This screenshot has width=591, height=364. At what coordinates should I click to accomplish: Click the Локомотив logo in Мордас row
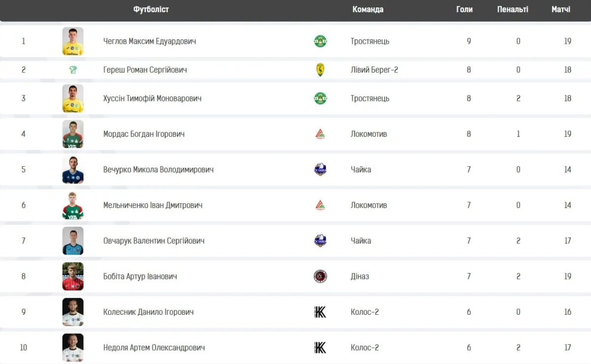point(320,134)
